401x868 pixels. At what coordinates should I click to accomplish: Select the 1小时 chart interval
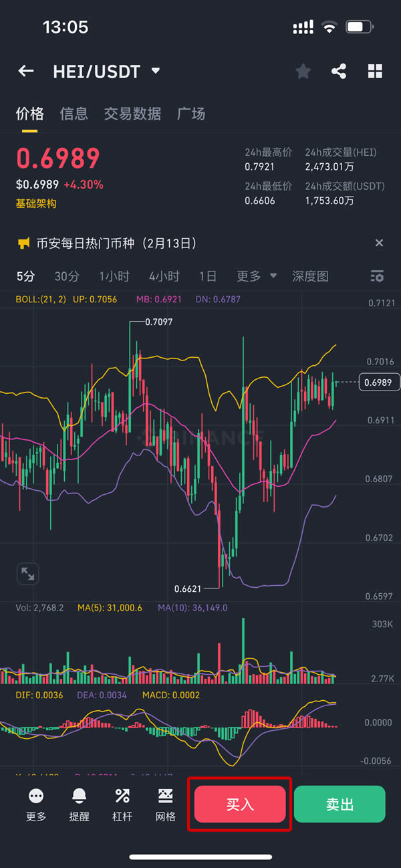[114, 276]
